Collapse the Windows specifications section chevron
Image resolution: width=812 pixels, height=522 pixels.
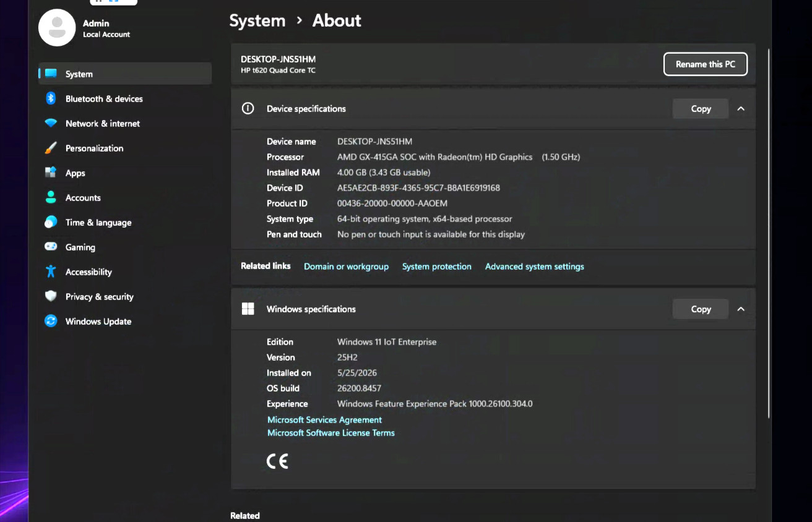(x=741, y=309)
